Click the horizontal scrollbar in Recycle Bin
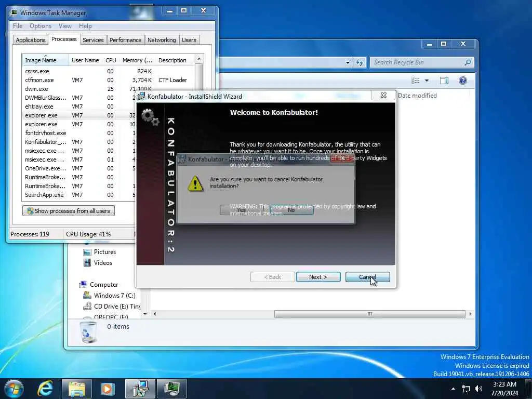This screenshot has width=532, height=399. click(370, 314)
